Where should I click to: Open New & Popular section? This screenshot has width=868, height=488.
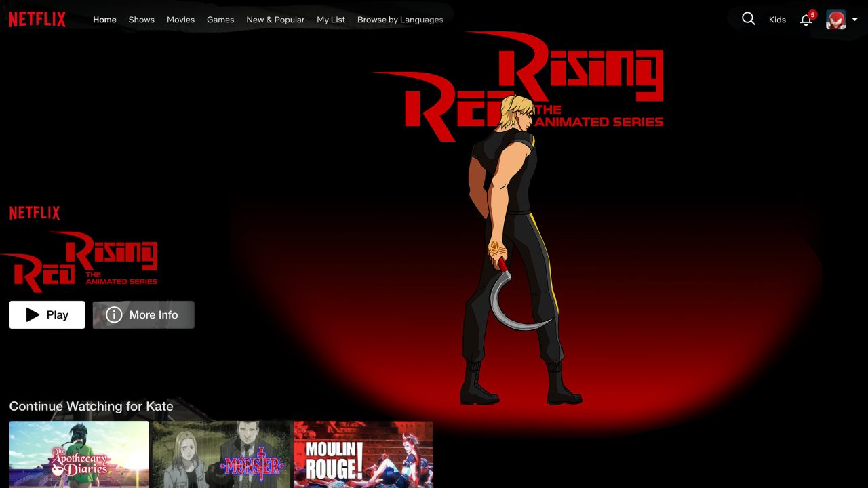(275, 20)
